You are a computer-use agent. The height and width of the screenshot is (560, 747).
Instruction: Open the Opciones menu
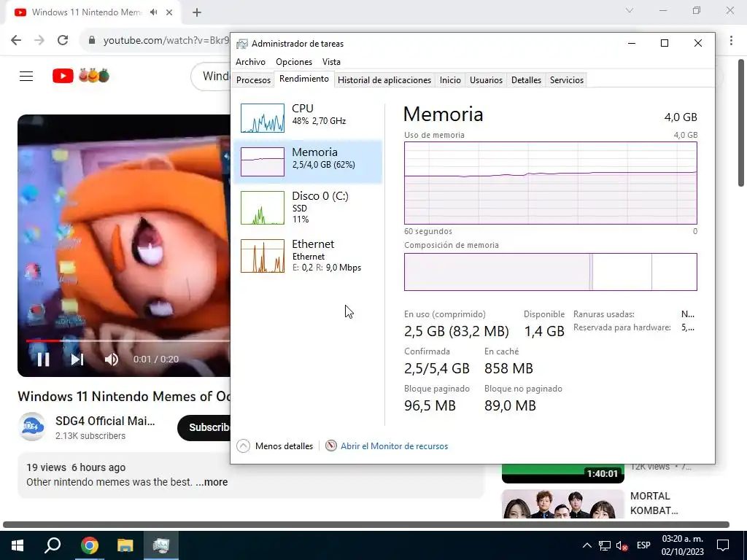coord(294,62)
